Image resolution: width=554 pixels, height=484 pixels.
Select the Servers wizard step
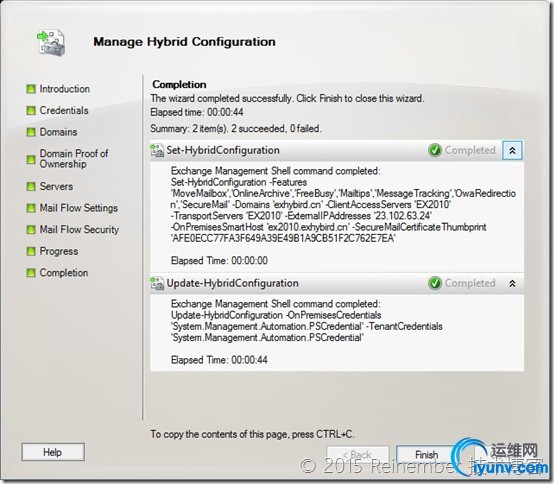point(56,186)
